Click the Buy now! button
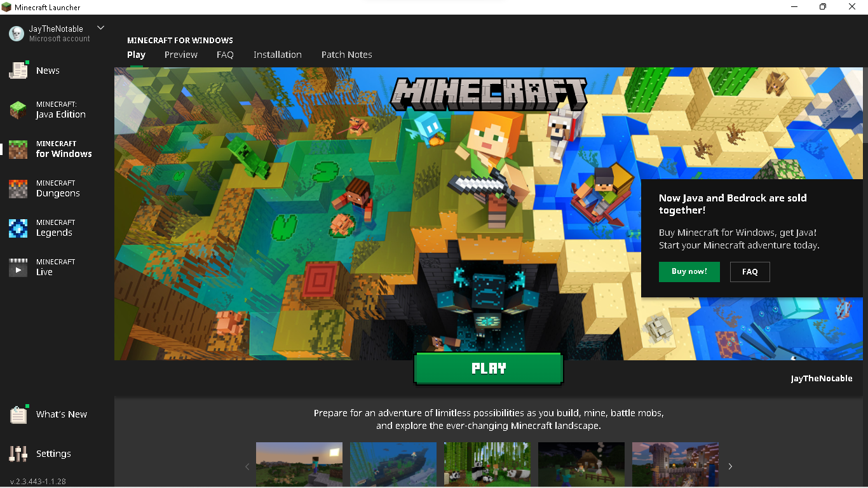 (x=689, y=271)
